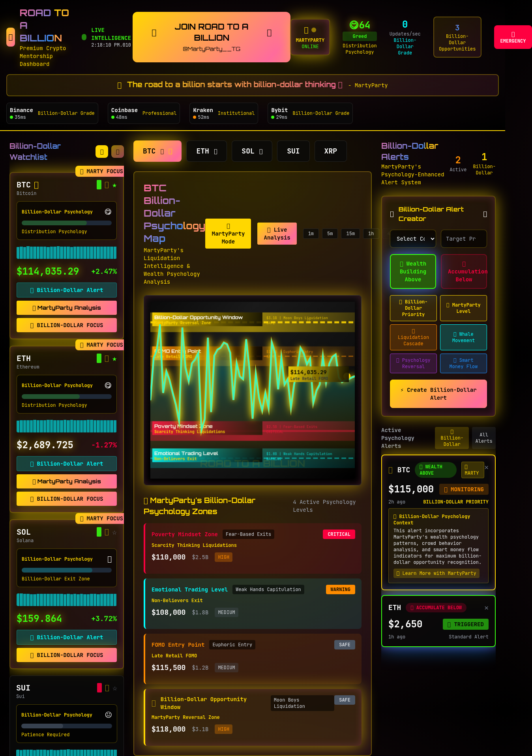Switch to the ETH coin tab

coord(206,151)
